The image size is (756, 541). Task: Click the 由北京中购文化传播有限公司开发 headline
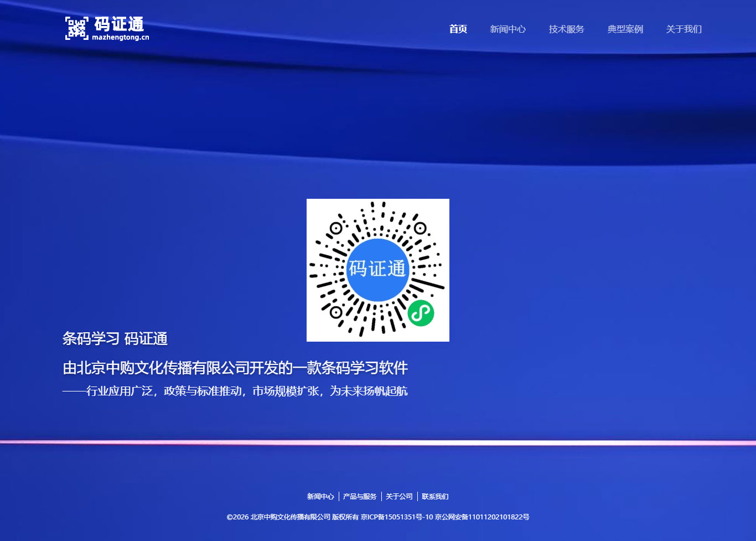235,368
